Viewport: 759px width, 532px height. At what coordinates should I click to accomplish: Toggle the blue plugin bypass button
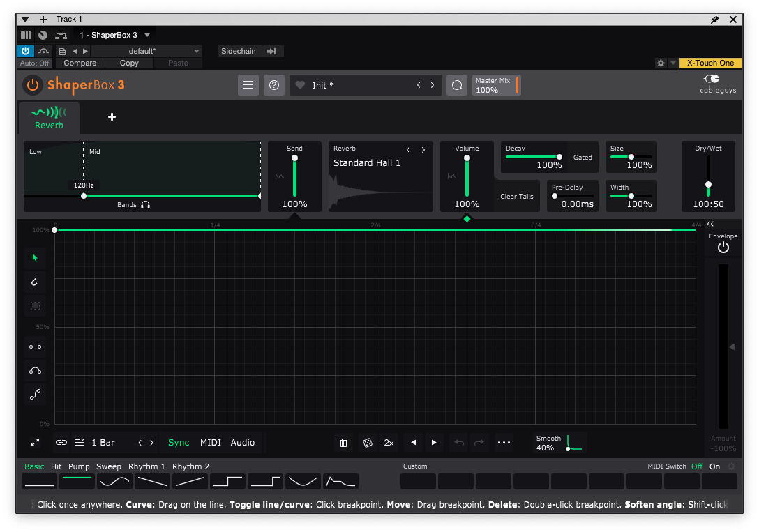pyautogui.click(x=25, y=51)
